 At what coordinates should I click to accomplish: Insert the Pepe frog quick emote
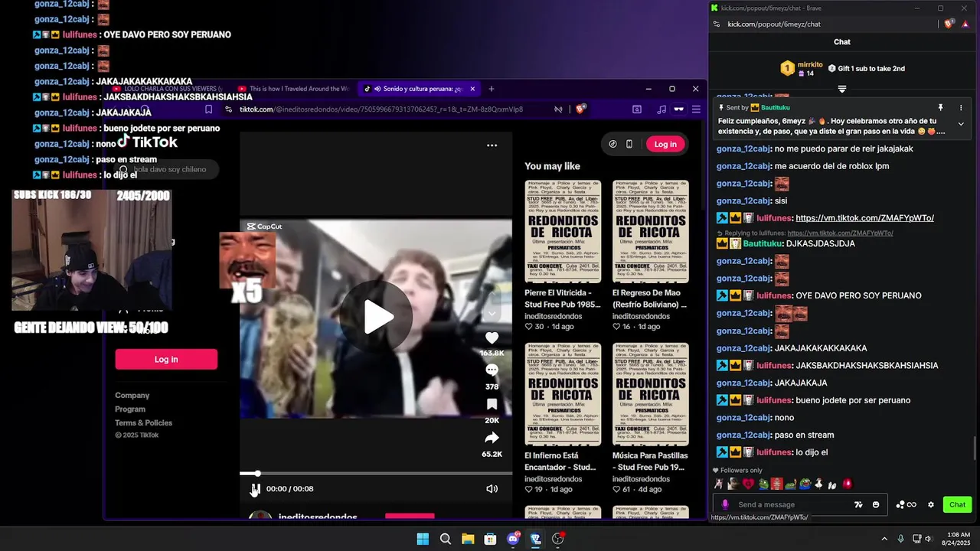click(x=763, y=484)
